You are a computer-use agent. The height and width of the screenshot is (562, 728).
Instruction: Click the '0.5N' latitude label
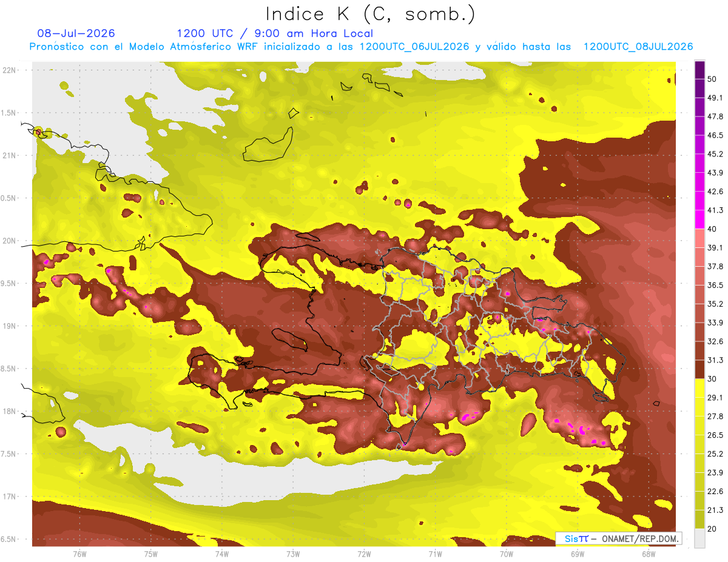coord(9,198)
